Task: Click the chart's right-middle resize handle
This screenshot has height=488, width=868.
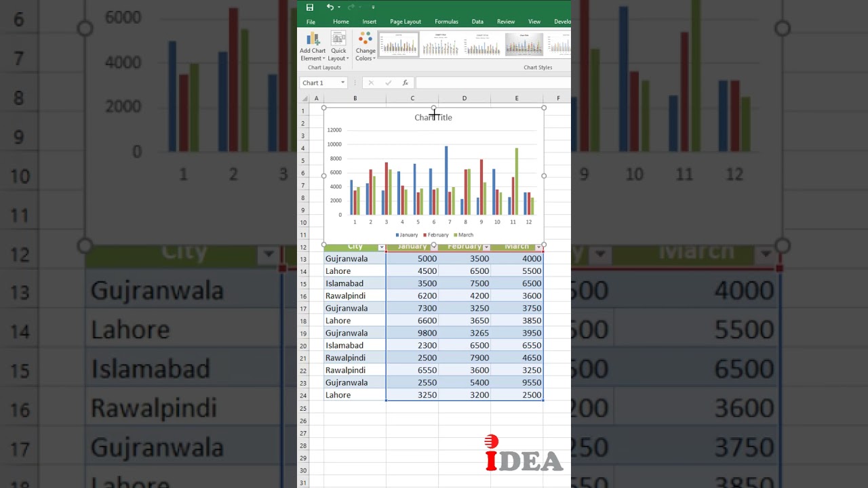Action: click(x=544, y=176)
